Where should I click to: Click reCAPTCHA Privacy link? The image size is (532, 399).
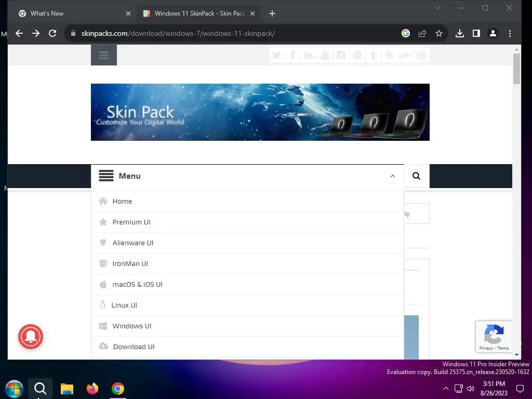pyautogui.click(x=486, y=348)
